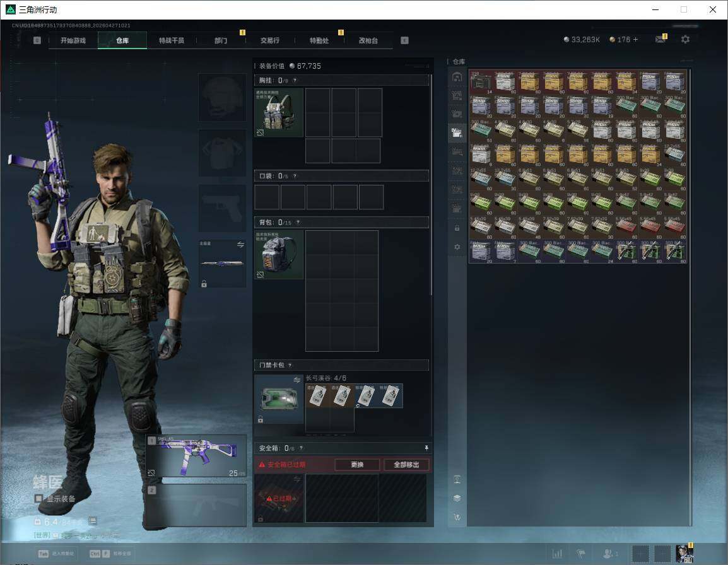Click the expired safe box item
The image size is (728, 565).
coord(279,498)
